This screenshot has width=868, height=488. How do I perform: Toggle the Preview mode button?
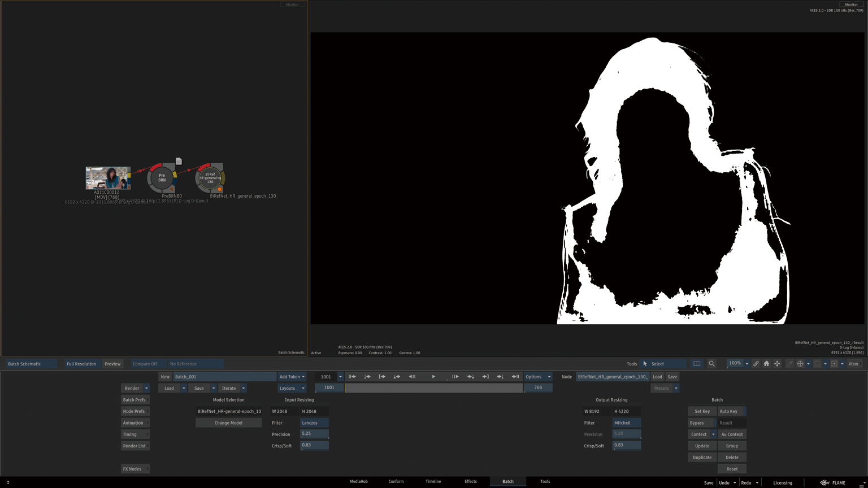[x=112, y=364]
